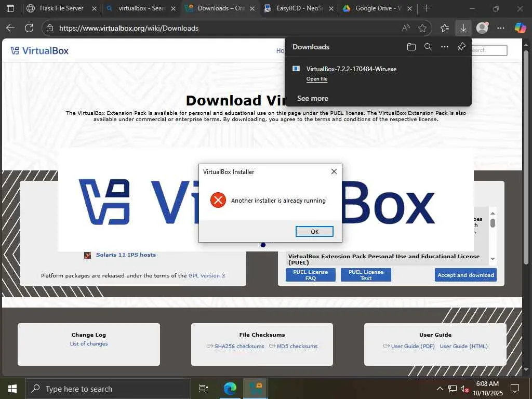Open the Favorites list icon

point(445,28)
